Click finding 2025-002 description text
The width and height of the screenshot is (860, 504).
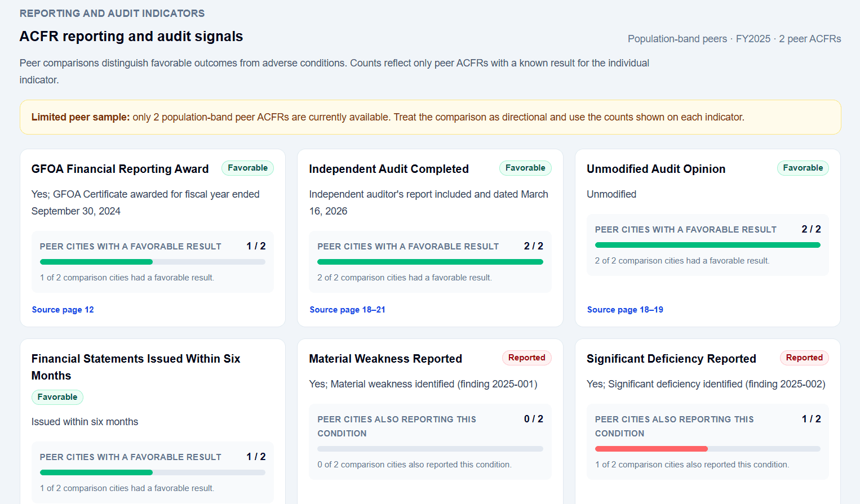pyautogui.click(x=706, y=384)
